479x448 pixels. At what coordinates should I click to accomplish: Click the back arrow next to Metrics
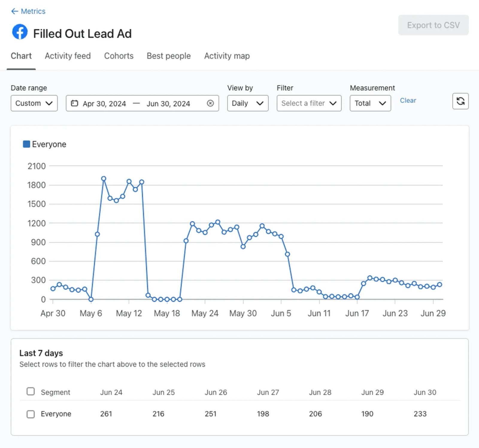coord(14,11)
